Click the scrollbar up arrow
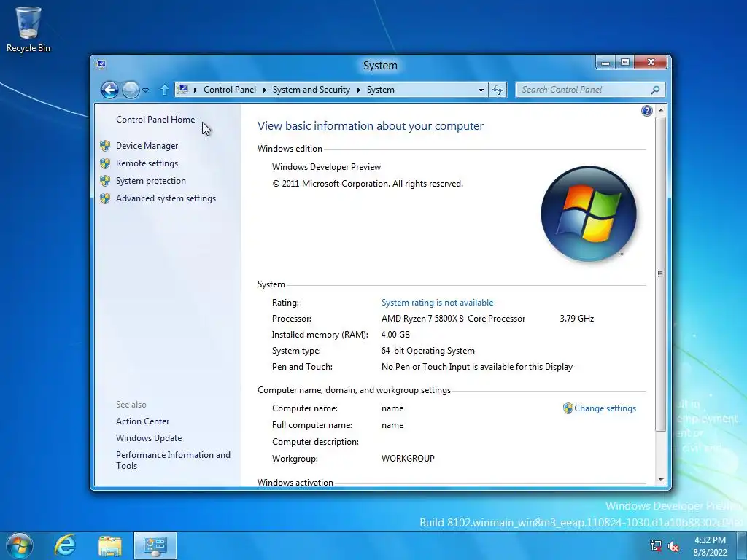The height and width of the screenshot is (560, 747). pos(661,111)
